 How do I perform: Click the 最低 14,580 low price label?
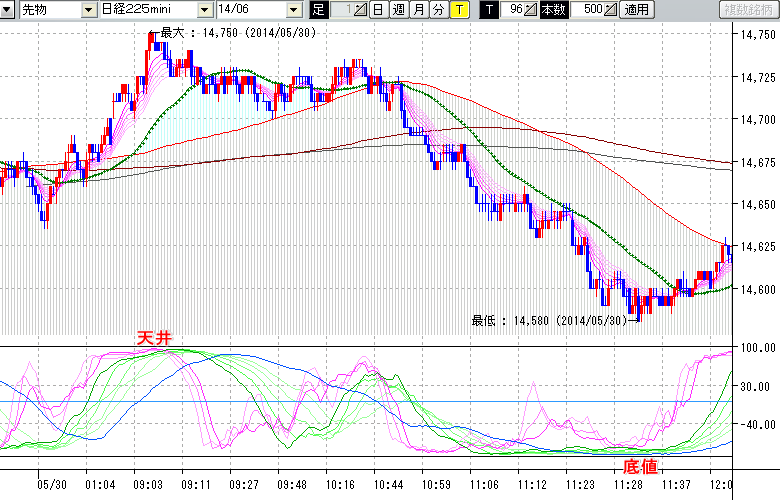(x=551, y=320)
